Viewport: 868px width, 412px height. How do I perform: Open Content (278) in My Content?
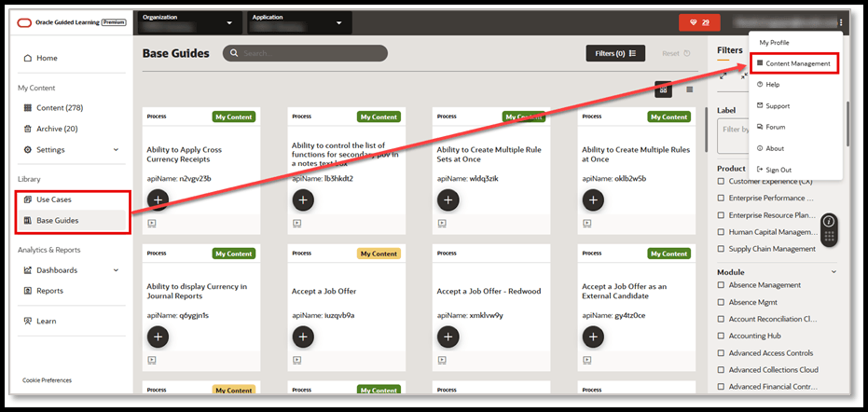coord(60,108)
